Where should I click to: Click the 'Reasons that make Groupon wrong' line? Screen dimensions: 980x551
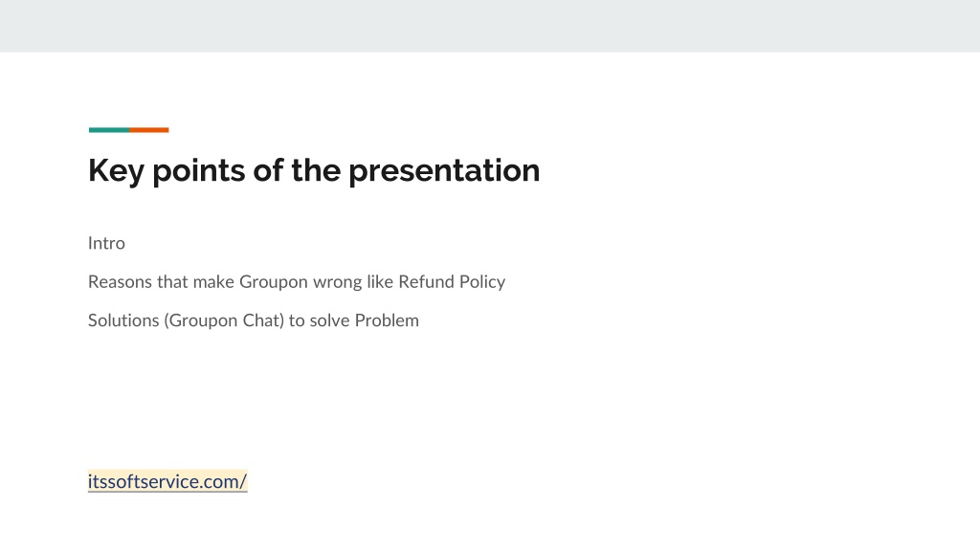(297, 282)
